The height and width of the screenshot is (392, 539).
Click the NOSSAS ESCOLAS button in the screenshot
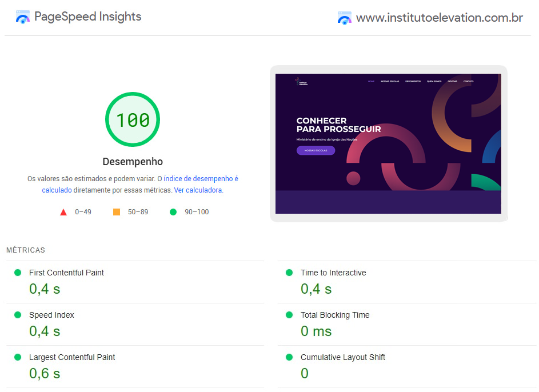pyautogui.click(x=316, y=150)
